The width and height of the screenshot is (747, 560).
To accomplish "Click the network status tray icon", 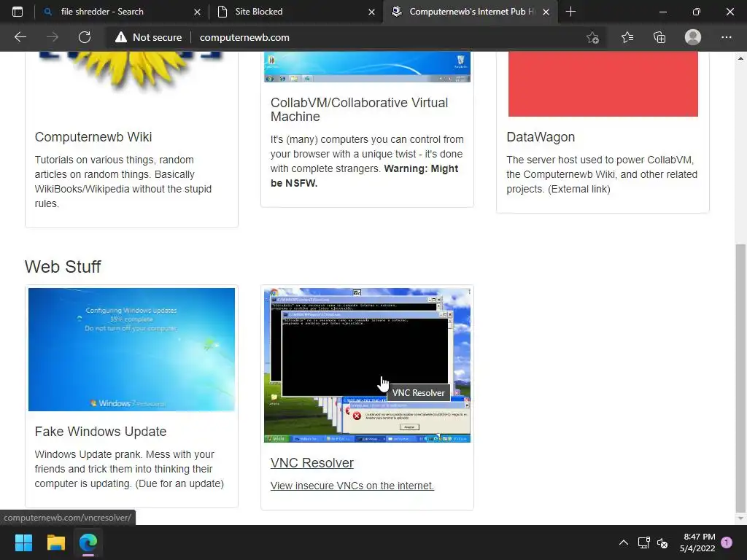I will pyautogui.click(x=643, y=542).
